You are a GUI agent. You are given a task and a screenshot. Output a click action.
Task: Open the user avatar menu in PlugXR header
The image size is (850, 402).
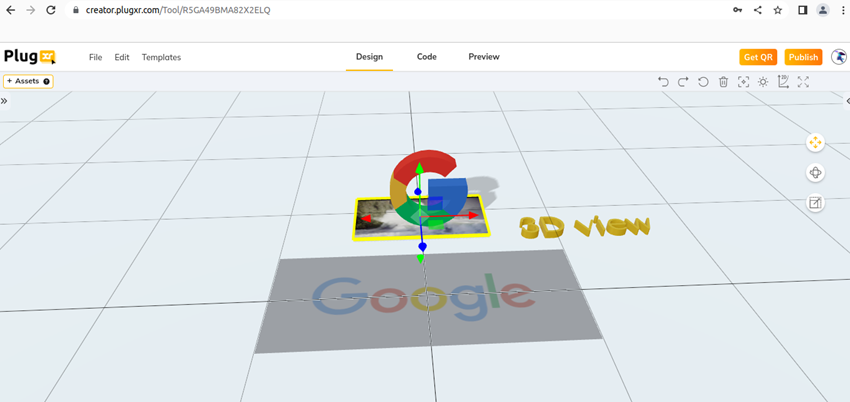click(x=839, y=57)
